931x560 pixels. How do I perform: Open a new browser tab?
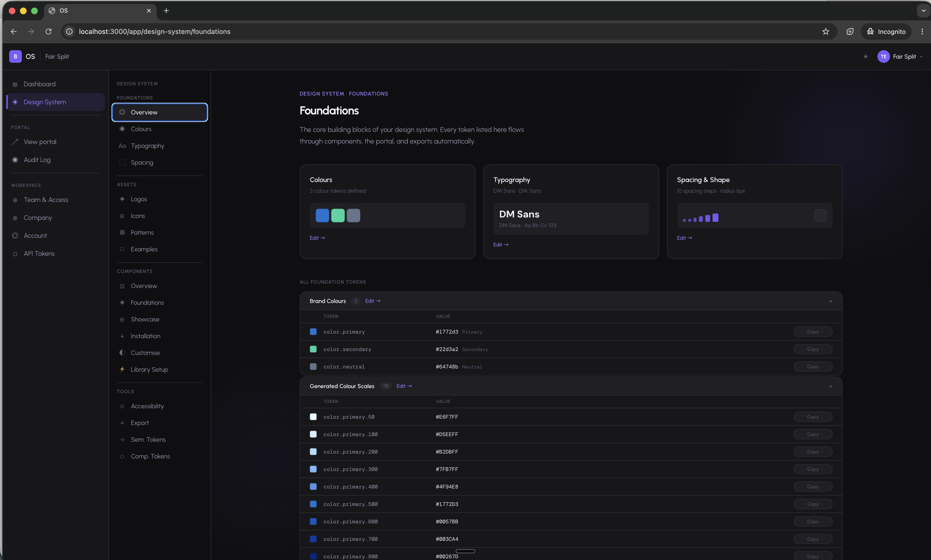pos(166,11)
